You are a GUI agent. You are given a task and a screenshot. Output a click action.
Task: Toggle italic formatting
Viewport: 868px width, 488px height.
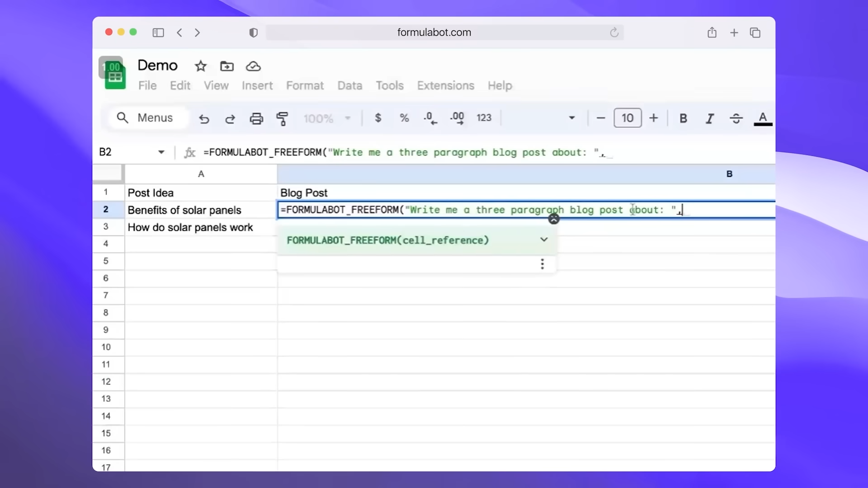pos(709,118)
